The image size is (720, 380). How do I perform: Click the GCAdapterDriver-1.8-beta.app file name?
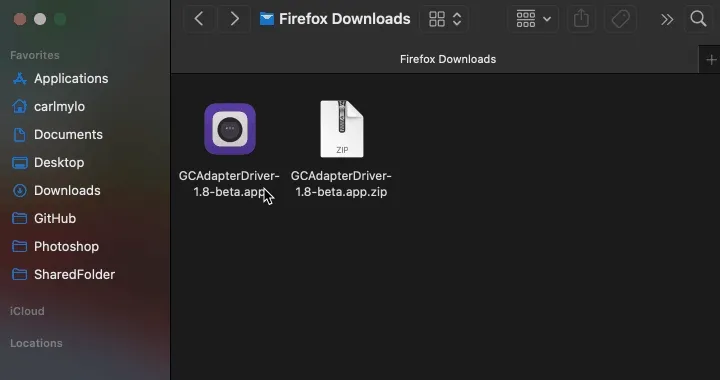coord(229,184)
